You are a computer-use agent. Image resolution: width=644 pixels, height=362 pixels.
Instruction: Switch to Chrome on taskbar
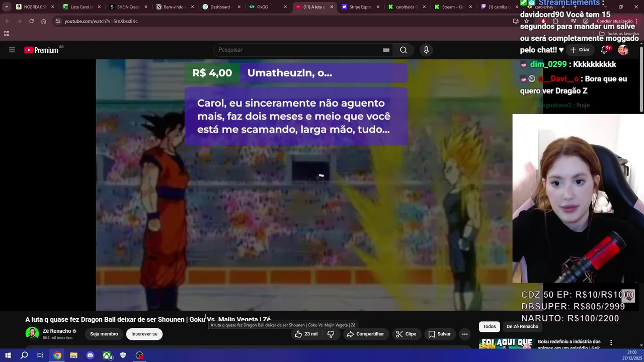pos(57,355)
